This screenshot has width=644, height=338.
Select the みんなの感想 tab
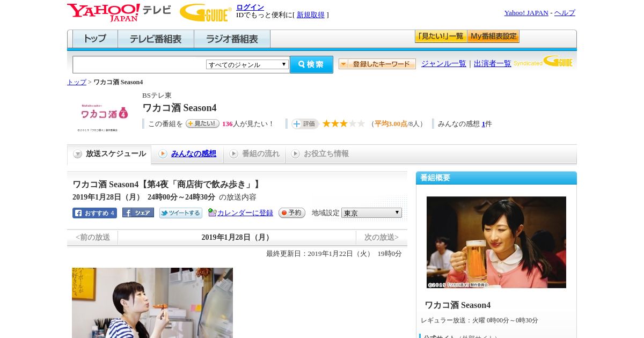188,154
